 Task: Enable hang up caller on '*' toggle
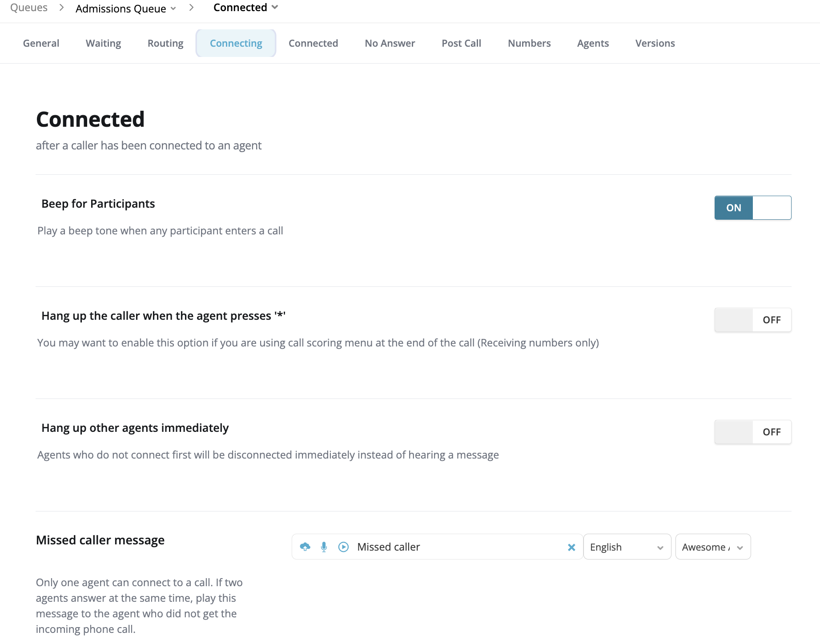[x=753, y=320]
